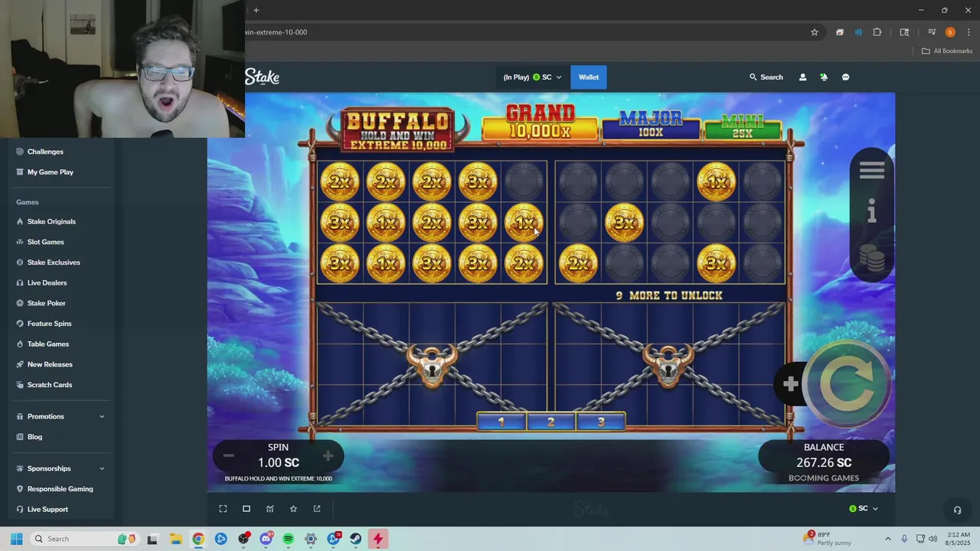Open Table Games

click(47, 344)
